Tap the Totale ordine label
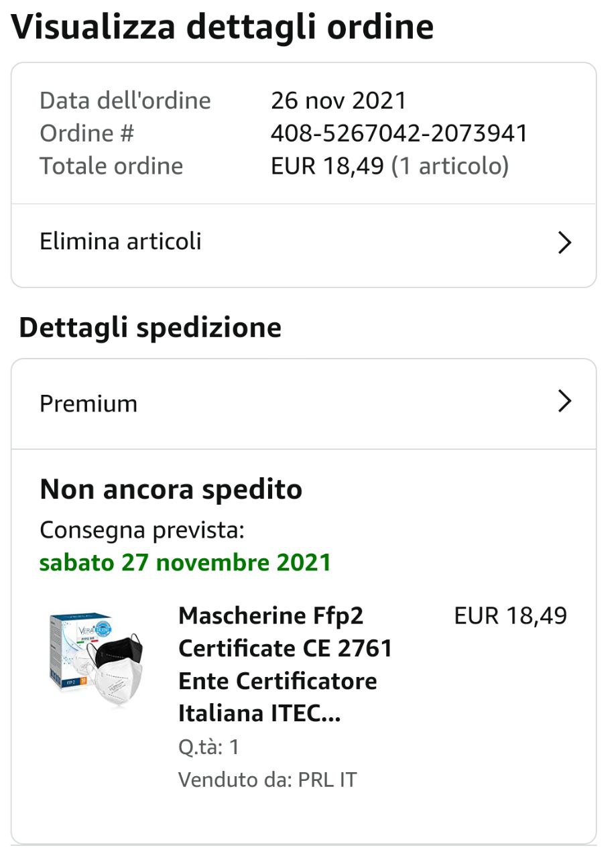The image size is (616, 858). click(x=111, y=166)
